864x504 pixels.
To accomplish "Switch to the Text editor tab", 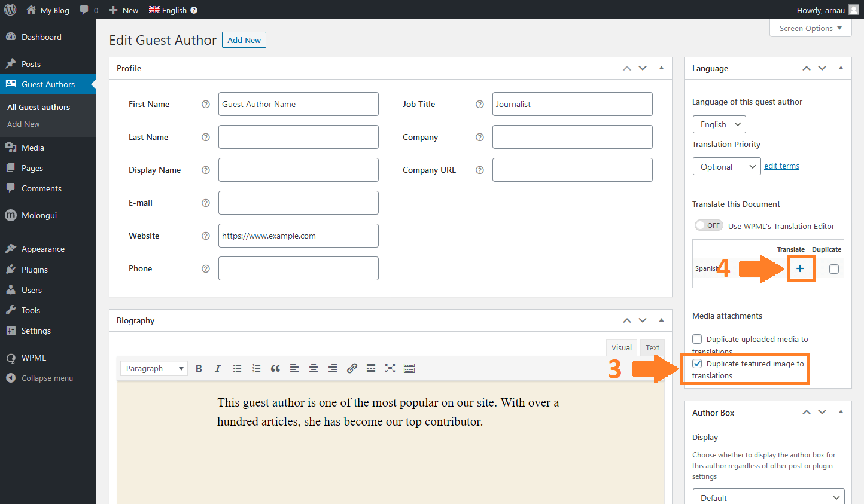I will (x=652, y=347).
